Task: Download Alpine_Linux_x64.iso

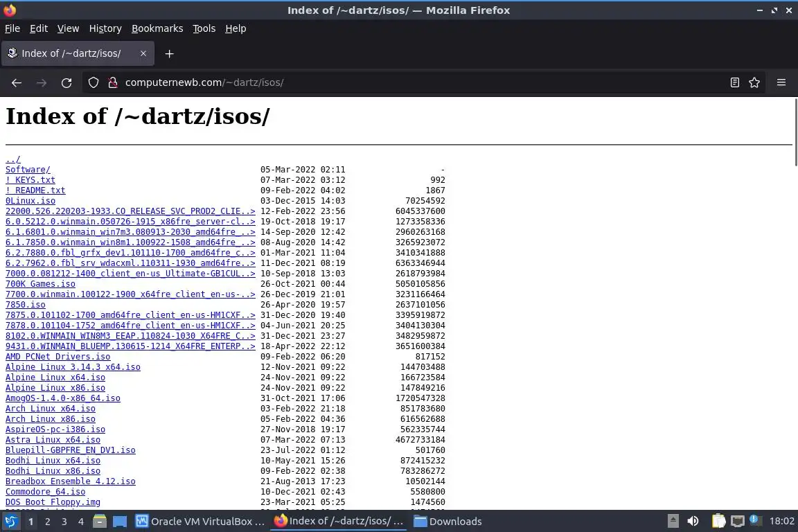Action: (55, 378)
